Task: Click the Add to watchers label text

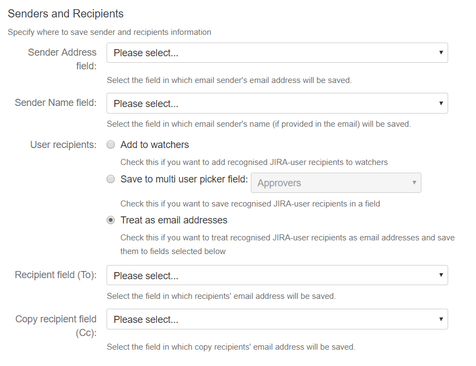Action: click(x=155, y=145)
